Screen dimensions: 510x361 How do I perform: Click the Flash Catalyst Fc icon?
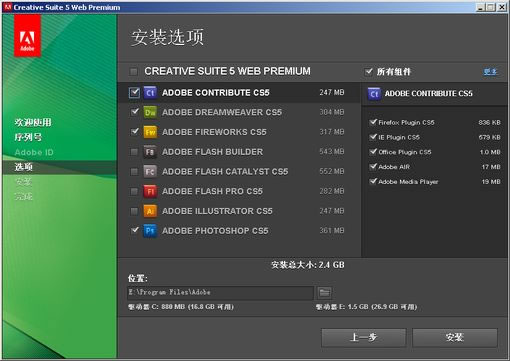tap(150, 171)
